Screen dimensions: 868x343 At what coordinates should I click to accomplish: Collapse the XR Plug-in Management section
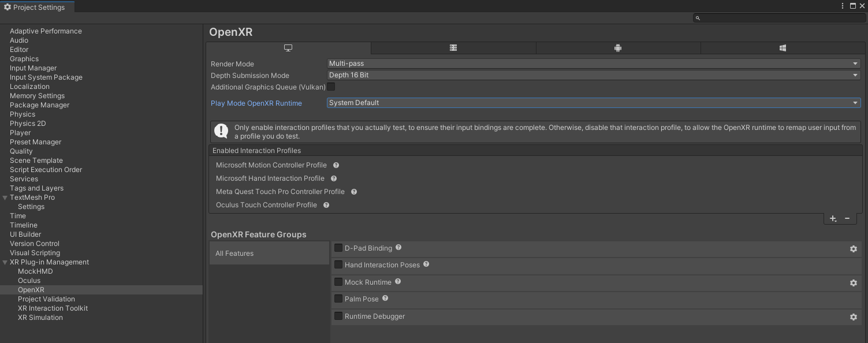point(5,262)
